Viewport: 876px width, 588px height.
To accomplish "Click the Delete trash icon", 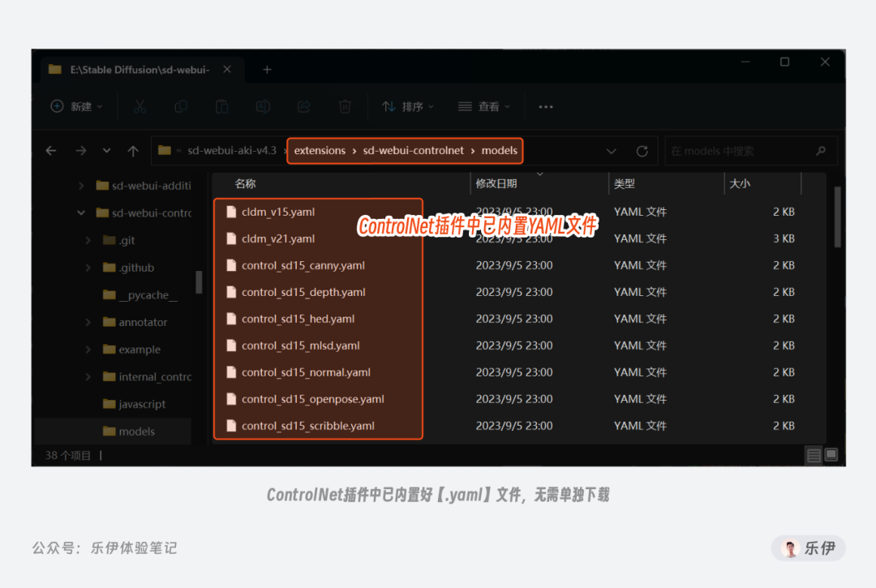I will point(344,106).
